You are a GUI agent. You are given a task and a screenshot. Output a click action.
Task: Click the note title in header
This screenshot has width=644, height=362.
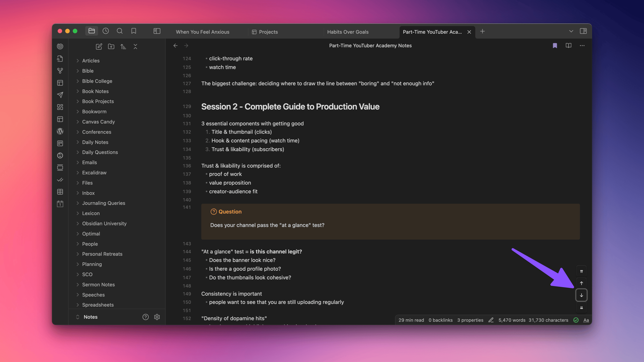pos(370,46)
